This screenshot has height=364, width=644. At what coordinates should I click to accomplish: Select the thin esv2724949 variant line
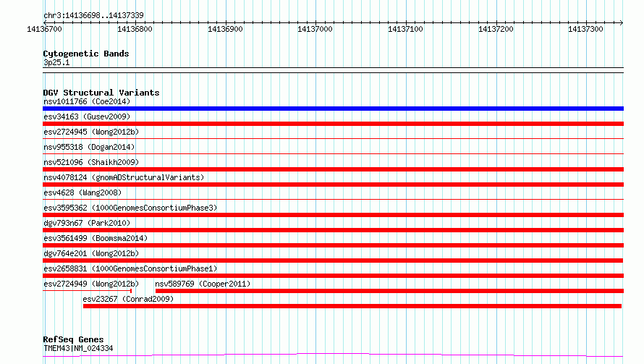point(87,291)
